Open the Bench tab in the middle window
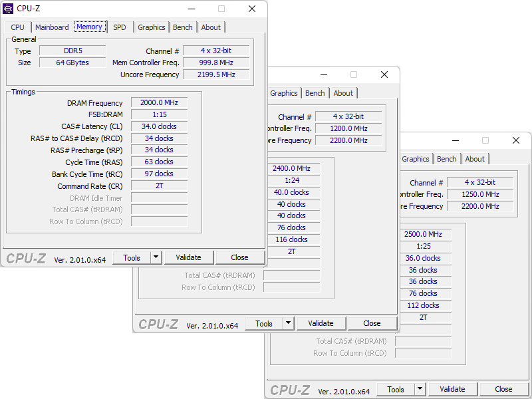This screenshot has width=532, height=399. click(315, 93)
